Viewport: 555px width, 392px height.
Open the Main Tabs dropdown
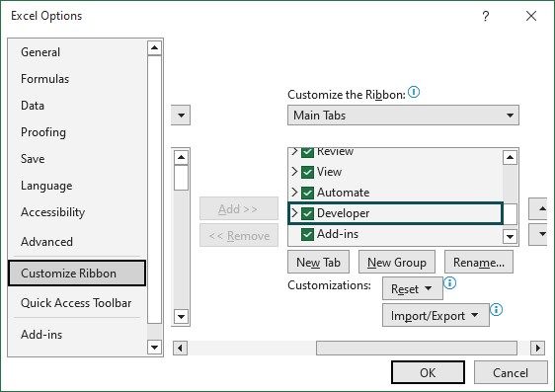(x=403, y=115)
